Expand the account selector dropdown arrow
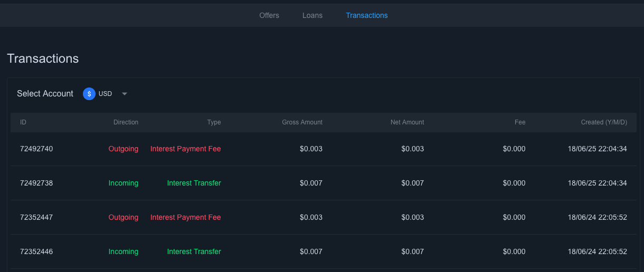The image size is (644, 272). pos(125,94)
